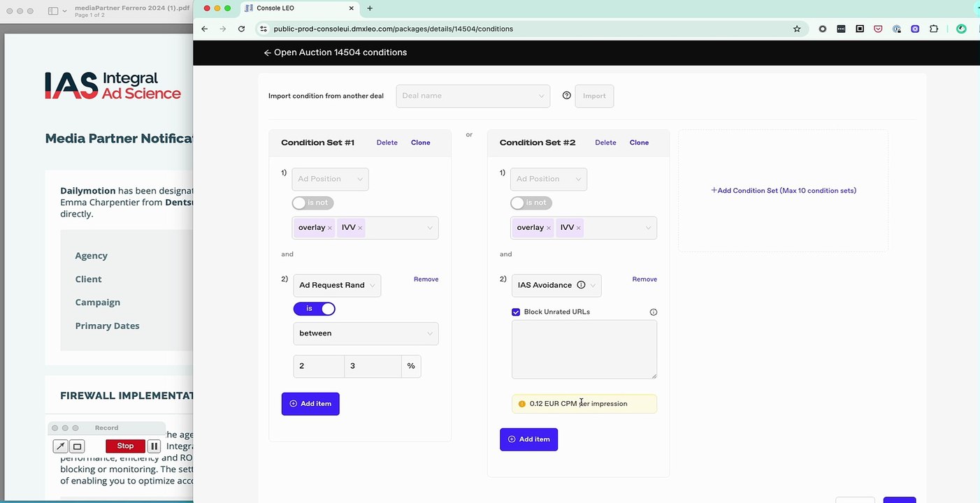Click the IAS Avoidance URL text area

click(584, 349)
